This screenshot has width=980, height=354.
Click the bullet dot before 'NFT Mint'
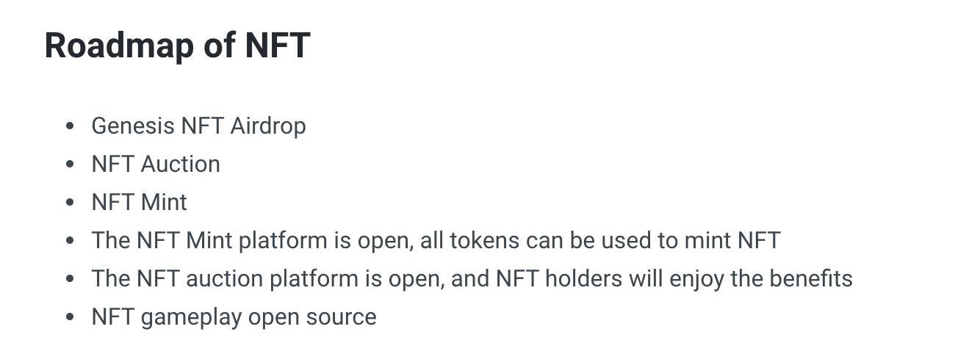pos(70,203)
